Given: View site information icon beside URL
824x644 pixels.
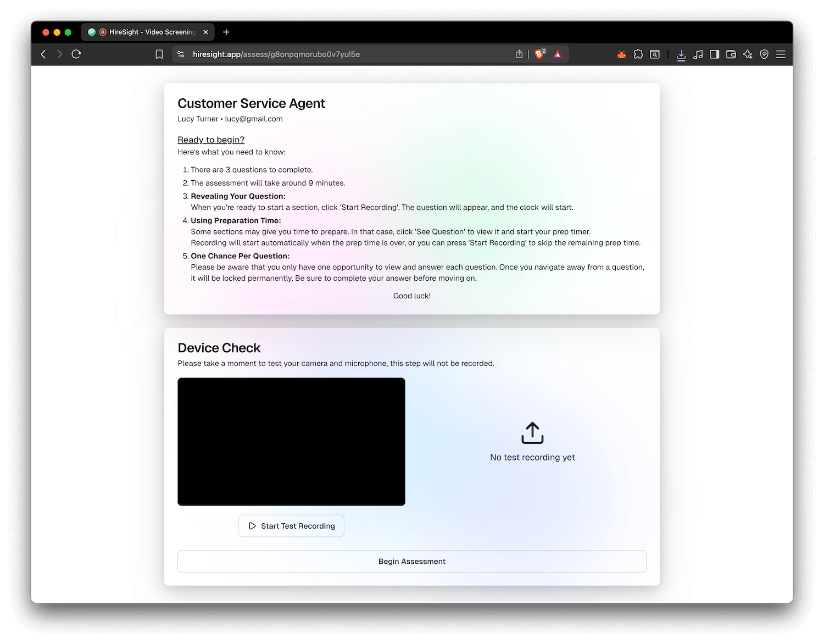Looking at the screenshot, I should pos(181,54).
